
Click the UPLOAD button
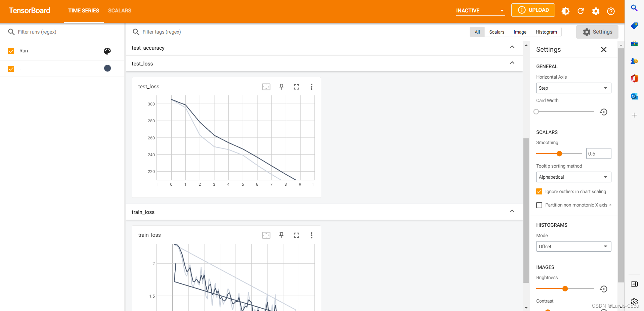click(x=533, y=10)
